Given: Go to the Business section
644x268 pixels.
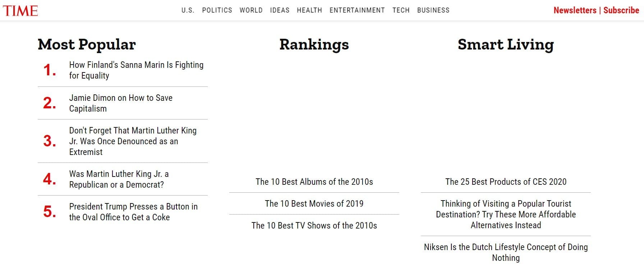Looking at the screenshot, I should point(433,10).
